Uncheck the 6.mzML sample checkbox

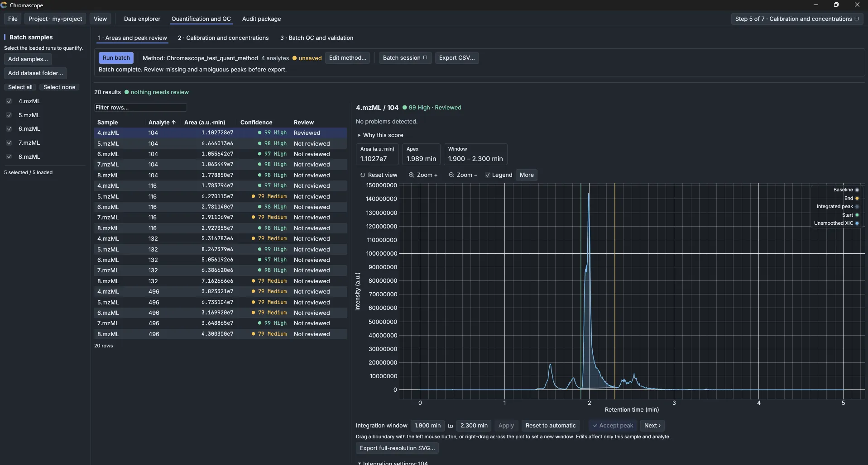[x=9, y=129]
